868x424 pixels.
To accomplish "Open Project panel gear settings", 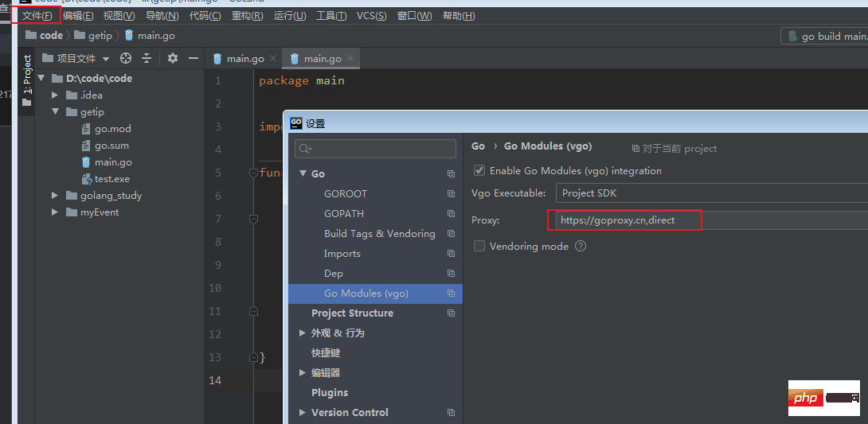I will coord(173,58).
